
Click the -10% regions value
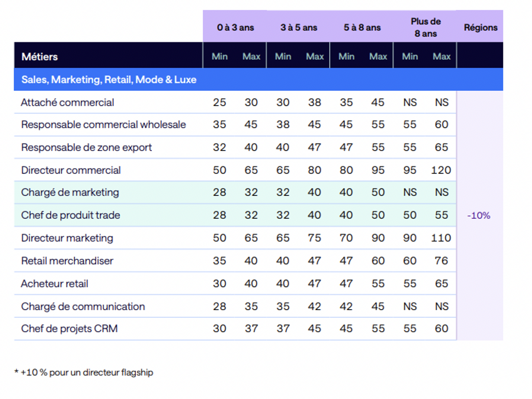coord(478,215)
